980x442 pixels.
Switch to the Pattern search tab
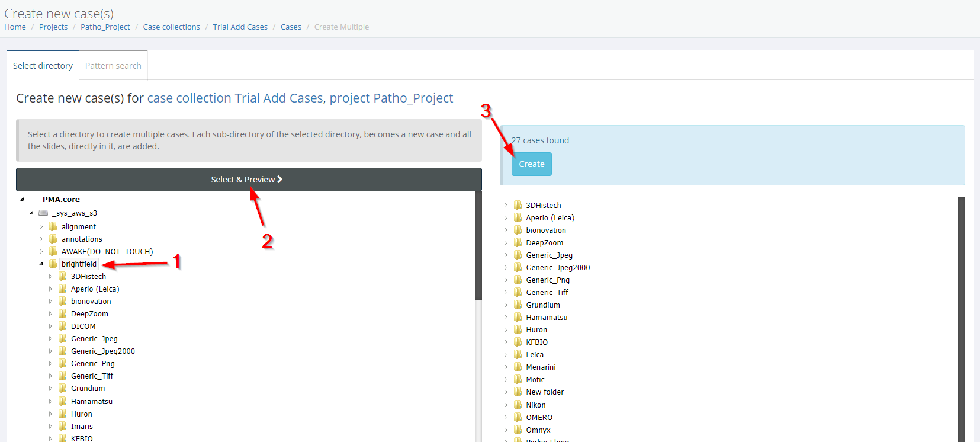click(113, 66)
